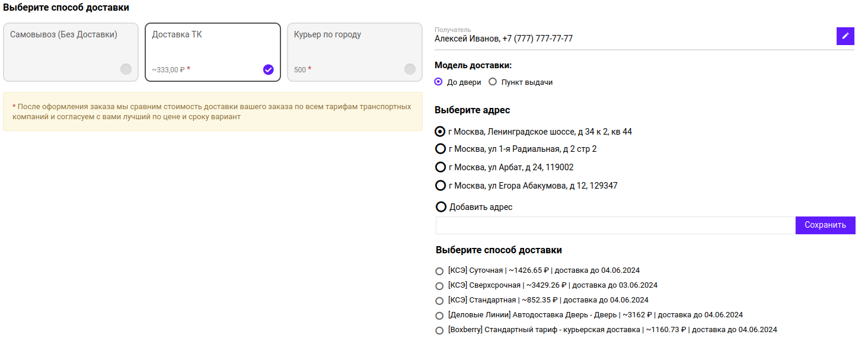Click the purple checkmark on Доставка ТК
The height and width of the screenshot is (344, 868).
tap(268, 69)
